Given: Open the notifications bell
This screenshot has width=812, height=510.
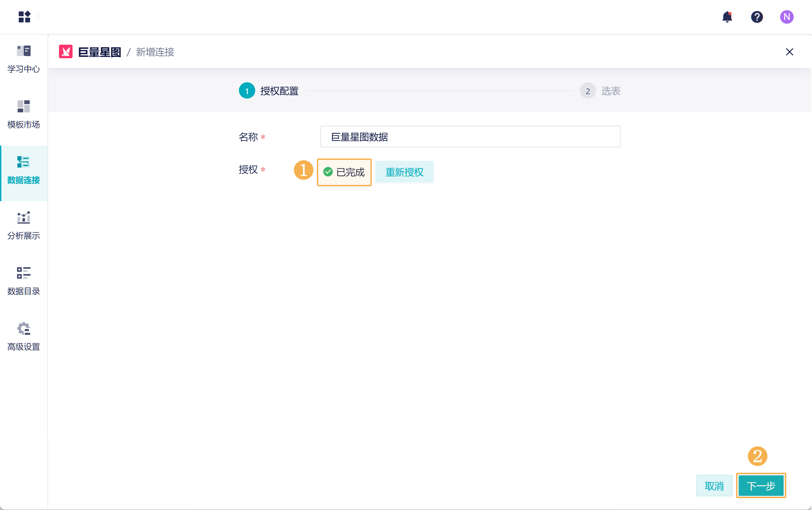Looking at the screenshot, I should point(727,17).
